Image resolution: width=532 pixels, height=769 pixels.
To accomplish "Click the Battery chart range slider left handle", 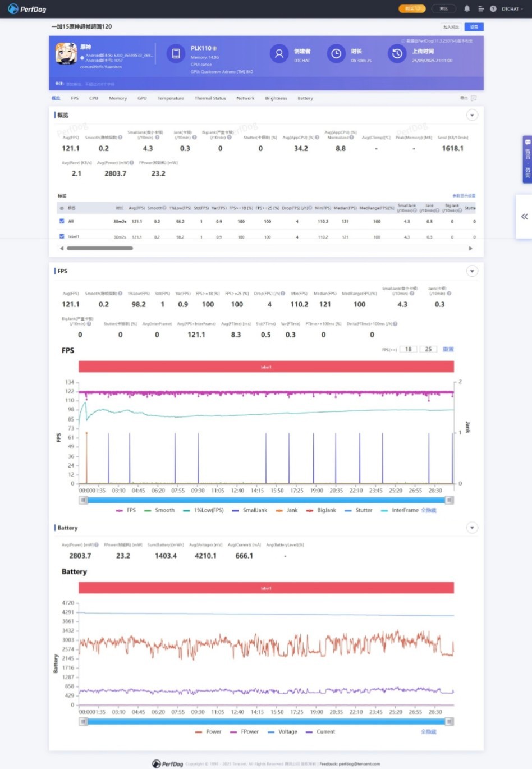I will coord(83,721).
